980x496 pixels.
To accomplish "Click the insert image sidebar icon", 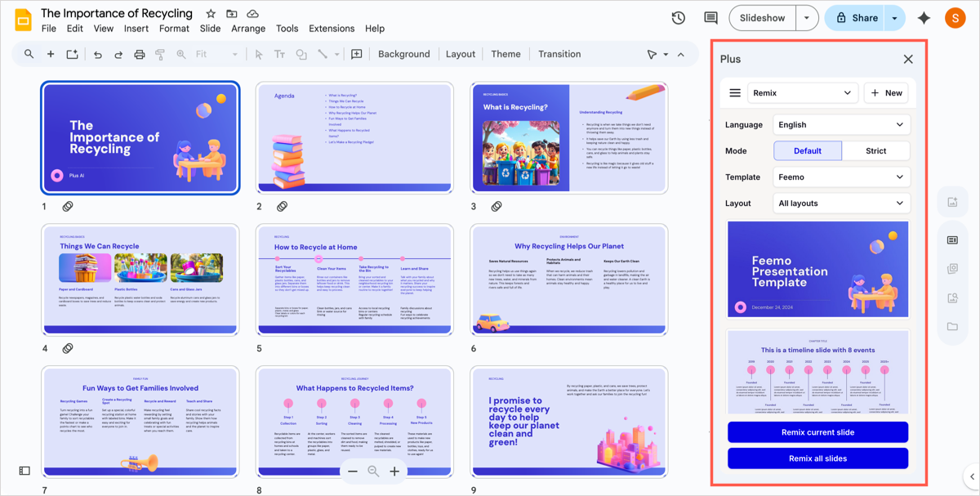I will [x=952, y=202].
